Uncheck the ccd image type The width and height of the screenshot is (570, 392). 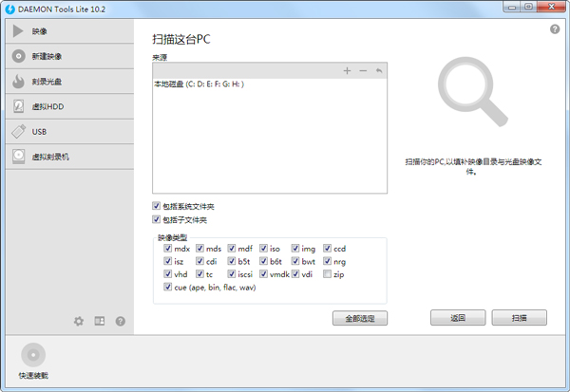click(327, 248)
